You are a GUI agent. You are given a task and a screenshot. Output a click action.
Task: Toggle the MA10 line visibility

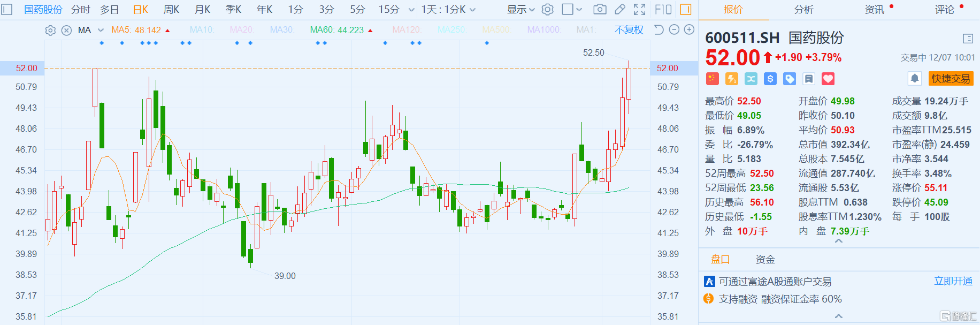pyautogui.click(x=202, y=30)
